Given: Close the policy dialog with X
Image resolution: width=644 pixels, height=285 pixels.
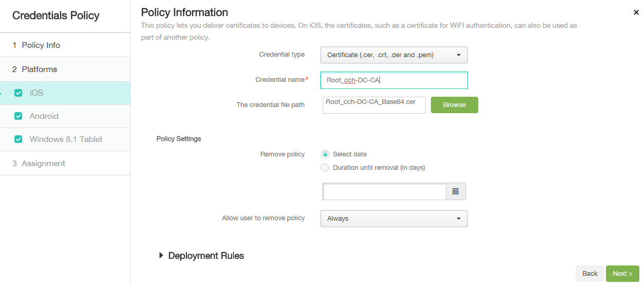Looking at the screenshot, I should (636, 12).
